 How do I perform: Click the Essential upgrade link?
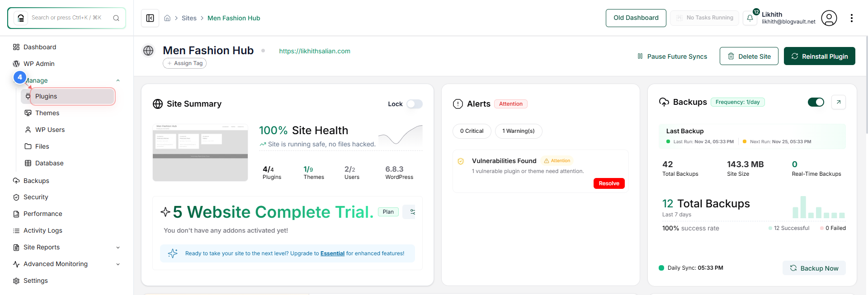[332, 253]
